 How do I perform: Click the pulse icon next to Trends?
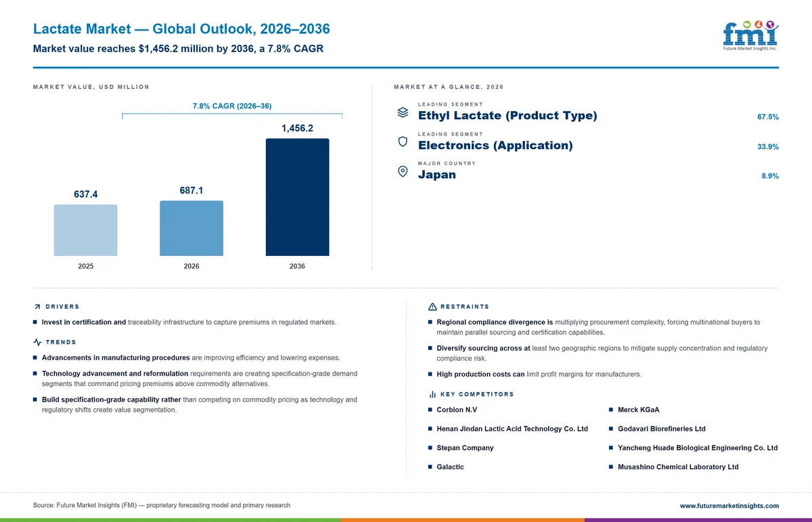click(37, 343)
